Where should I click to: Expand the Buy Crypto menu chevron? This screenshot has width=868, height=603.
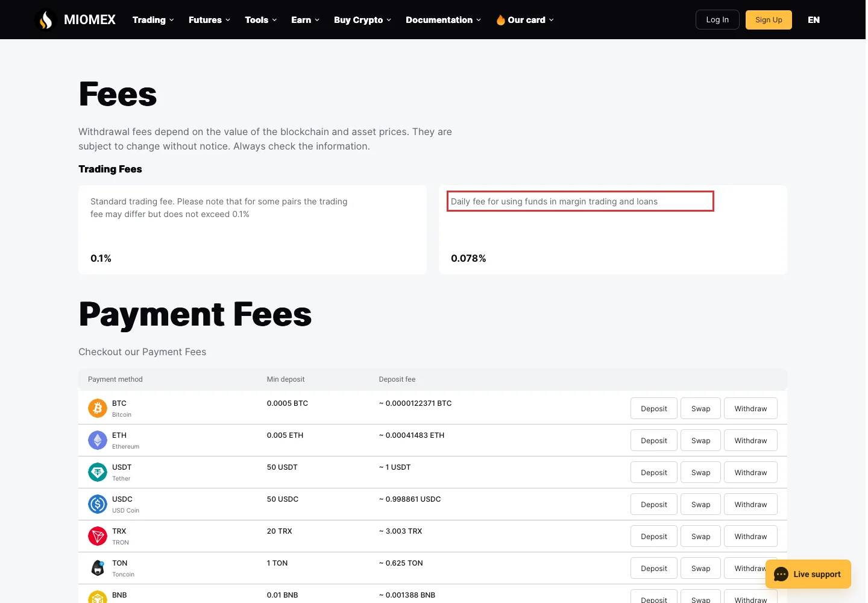click(x=389, y=20)
